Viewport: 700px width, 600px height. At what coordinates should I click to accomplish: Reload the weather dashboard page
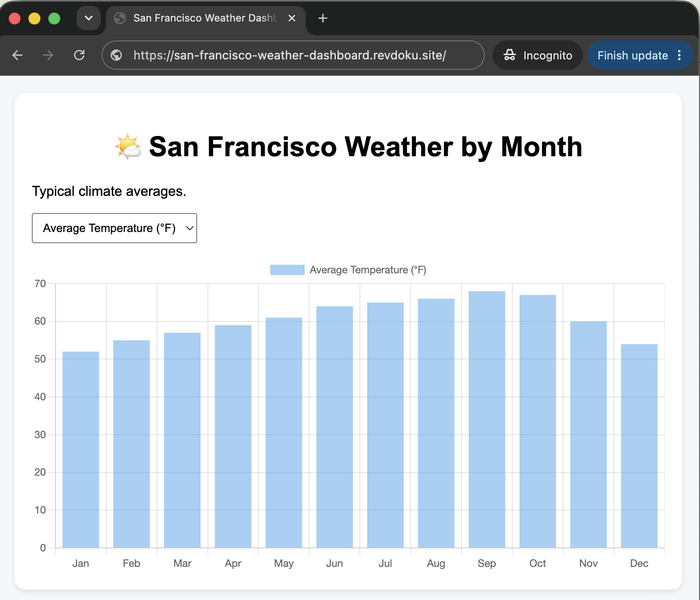tap(79, 55)
